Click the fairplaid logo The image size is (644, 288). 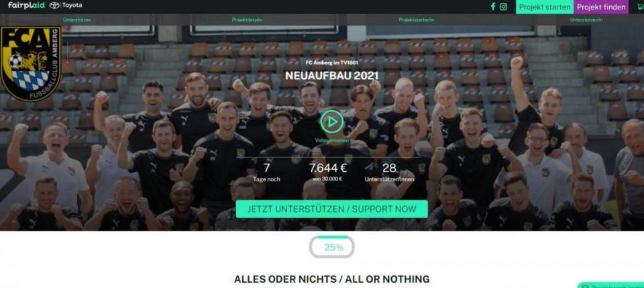pos(26,5)
